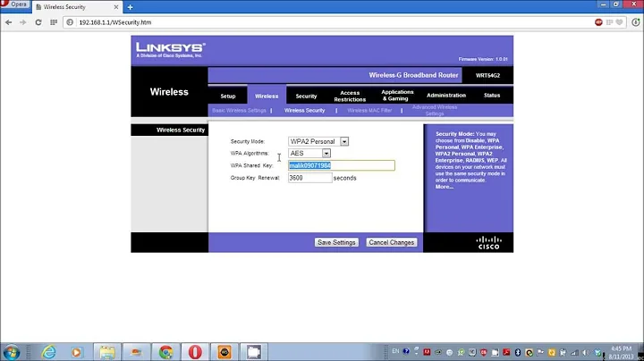Open the Speed Dial grid icon
The width and height of the screenshot is (644, 361).
pos(54,22)
